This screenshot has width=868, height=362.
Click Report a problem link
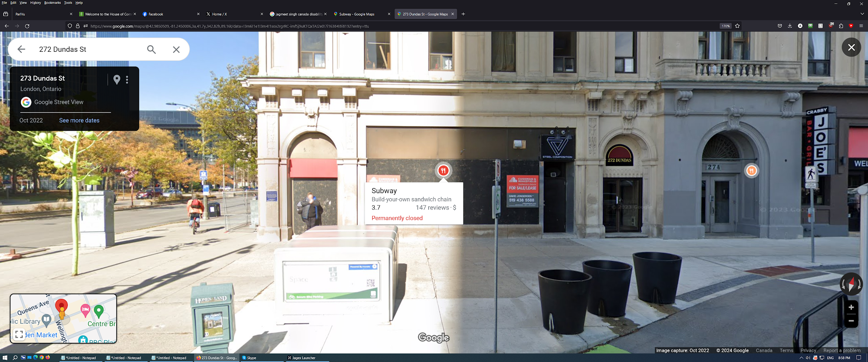click(x=842, y=351)
